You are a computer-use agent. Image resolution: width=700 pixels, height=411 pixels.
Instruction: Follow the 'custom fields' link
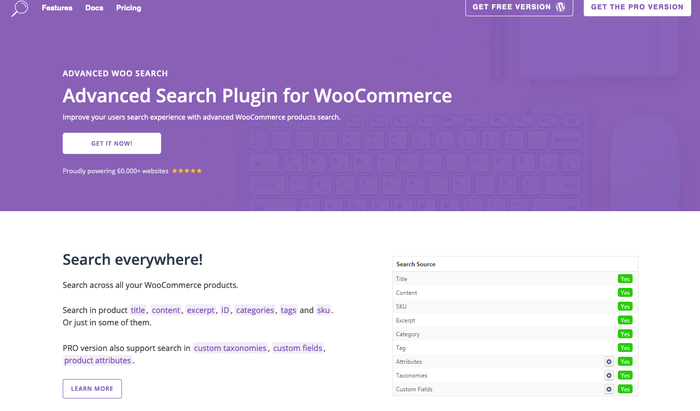pyautogui.click(x=298, y=348)
